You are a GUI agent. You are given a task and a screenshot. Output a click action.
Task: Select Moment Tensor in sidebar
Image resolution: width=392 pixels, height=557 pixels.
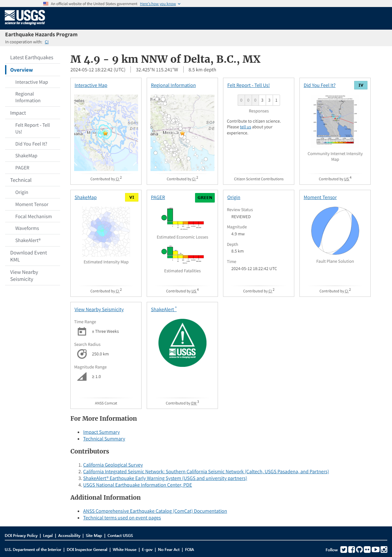point(32,204)
